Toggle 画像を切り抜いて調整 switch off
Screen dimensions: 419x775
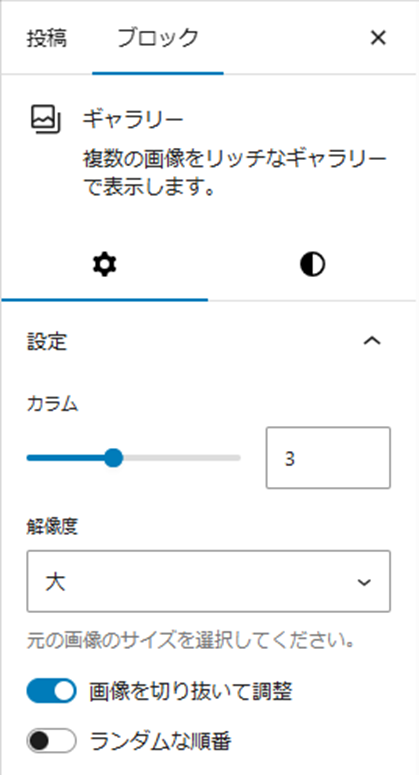51,690
